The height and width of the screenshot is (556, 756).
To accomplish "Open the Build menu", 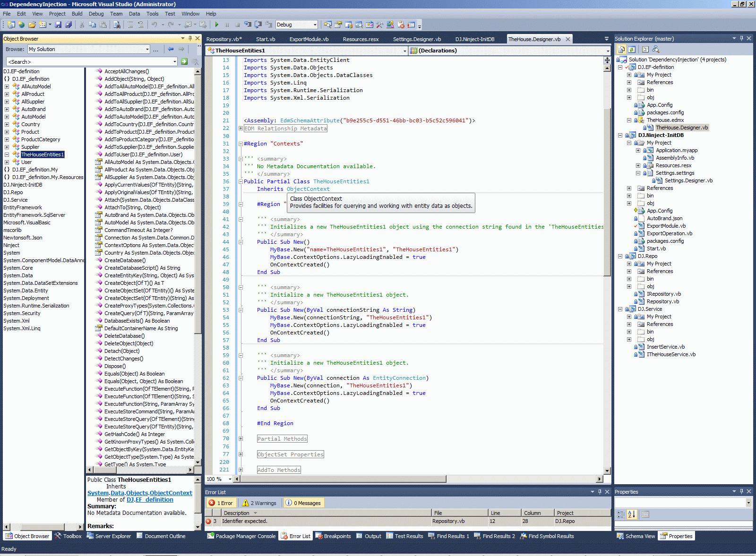I will [x=77, y=14].
